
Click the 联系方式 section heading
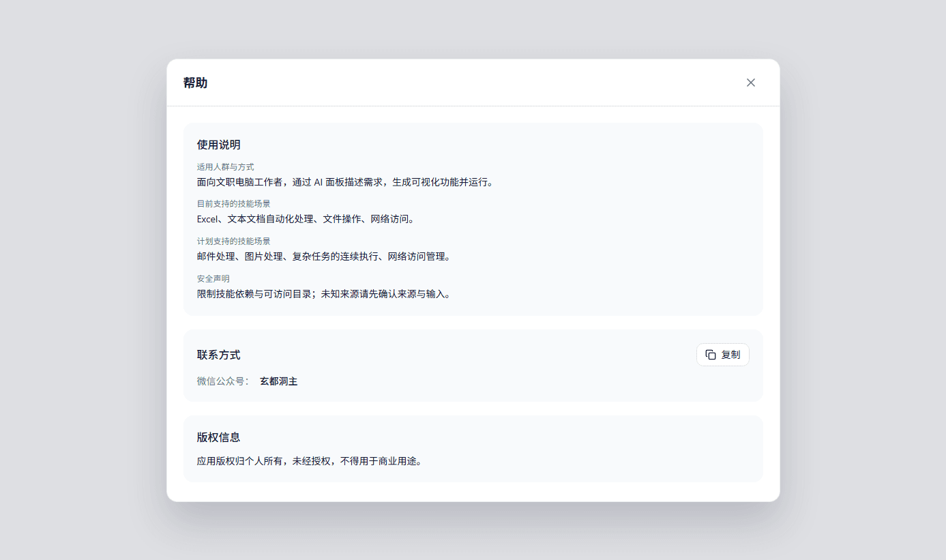click(x=218, y=355)
